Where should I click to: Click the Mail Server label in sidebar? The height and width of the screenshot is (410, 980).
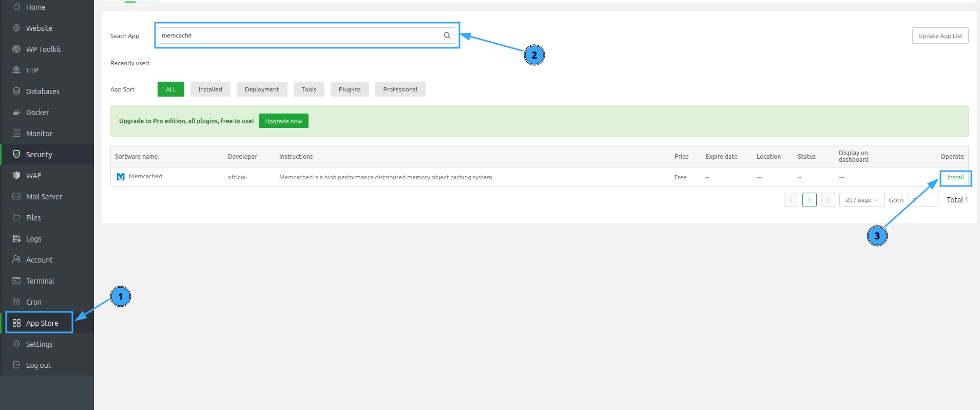coord(44,197)
